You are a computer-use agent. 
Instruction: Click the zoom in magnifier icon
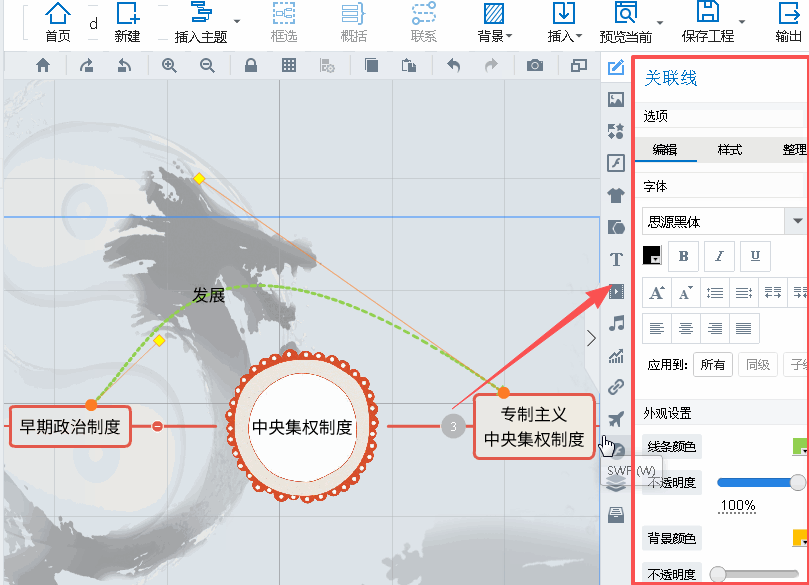click(x=169, y=65)
